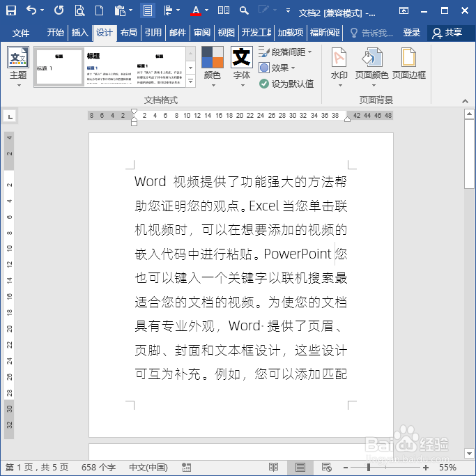The width and height of the screenshot is (476, 476).
Task: Open the Undo history dropdown arrow
Action: (x=43, y=10)
